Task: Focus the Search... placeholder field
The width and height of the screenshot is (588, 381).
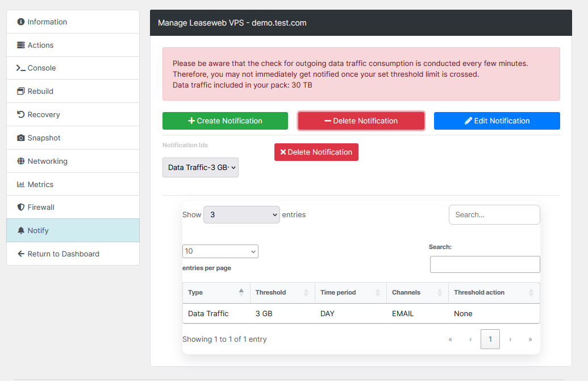Action: point(494,215)
